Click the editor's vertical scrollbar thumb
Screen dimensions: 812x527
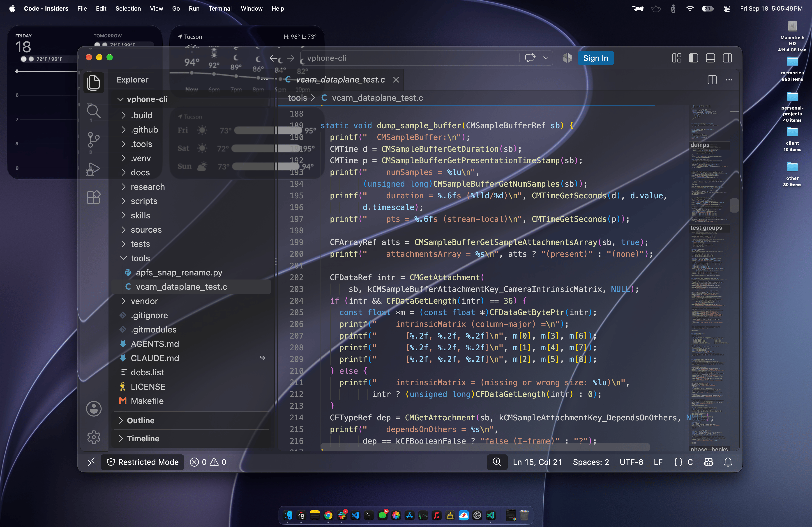734,205
